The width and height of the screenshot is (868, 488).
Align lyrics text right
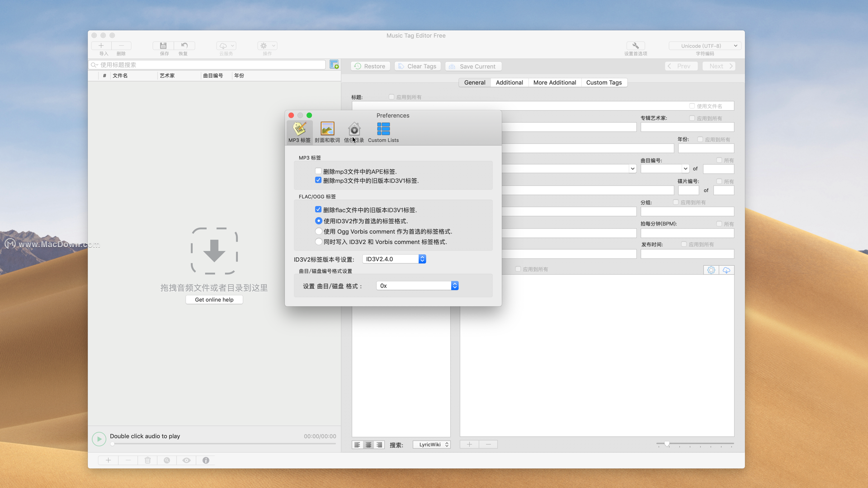379,445
